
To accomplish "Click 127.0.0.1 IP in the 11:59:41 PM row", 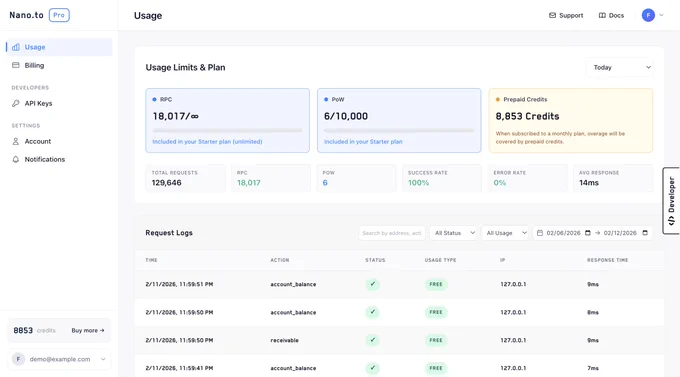I will coord(513,368).
